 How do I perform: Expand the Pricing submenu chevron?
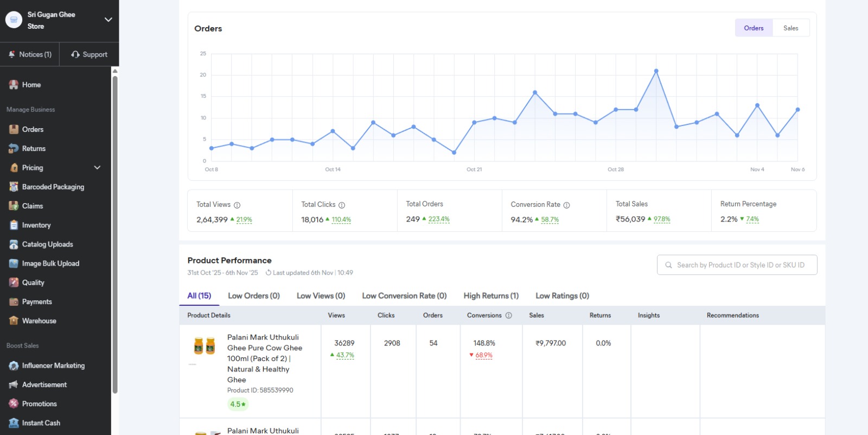pyautogui.click(x=98, y=168)
